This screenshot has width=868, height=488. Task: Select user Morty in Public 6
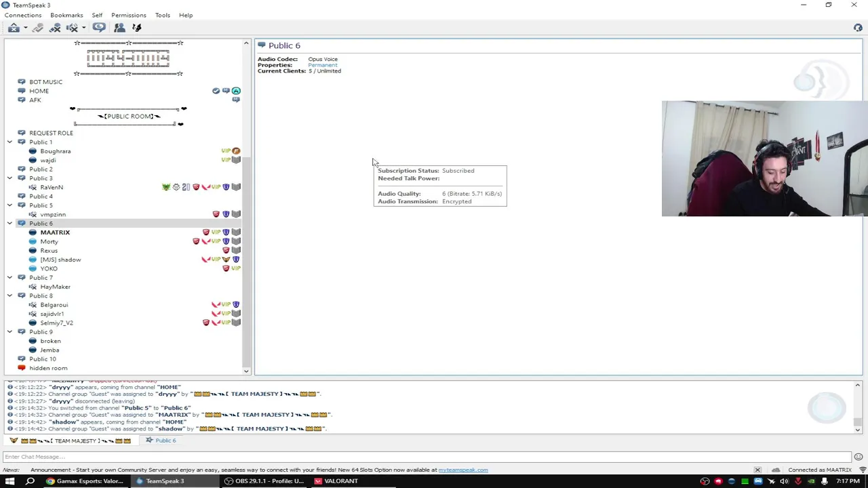tap(49, 241)
